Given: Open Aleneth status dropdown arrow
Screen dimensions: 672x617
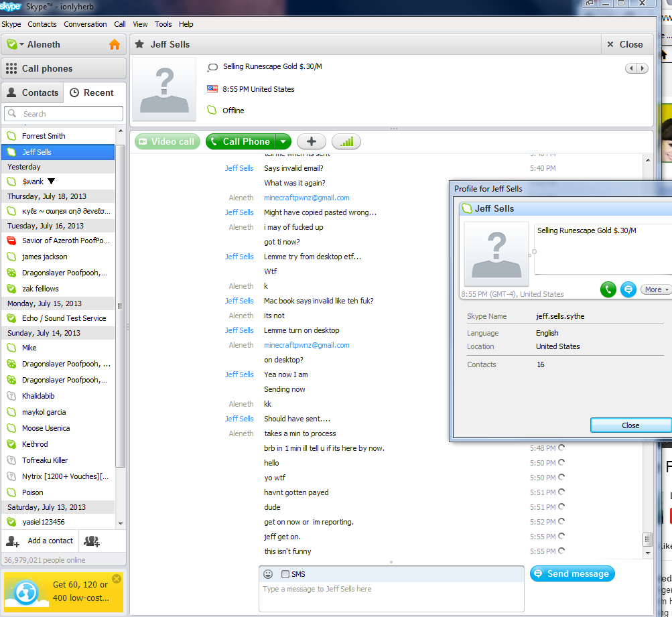Looking at the screenshot, I should 21,45.
